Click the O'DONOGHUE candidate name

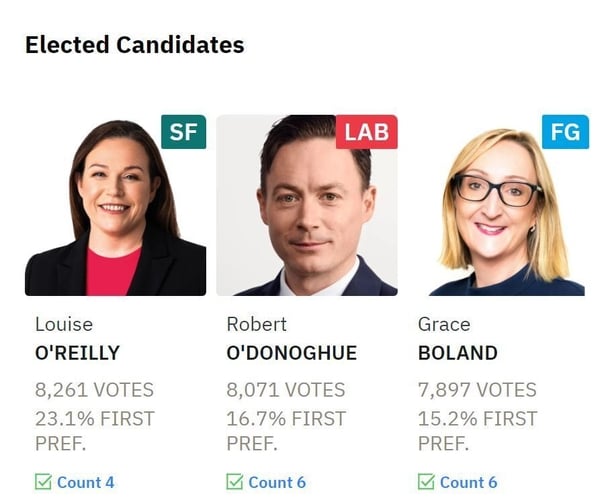[x=291, y=353]
